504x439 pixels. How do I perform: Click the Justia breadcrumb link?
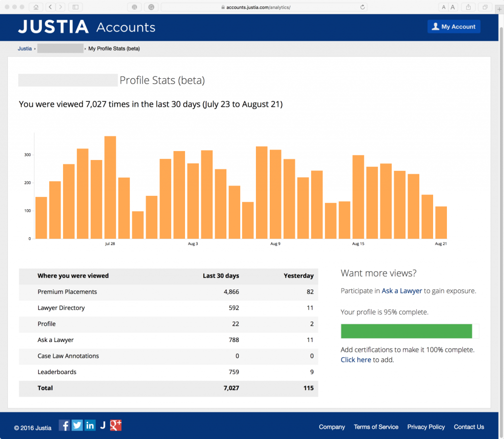click(25, 49)
